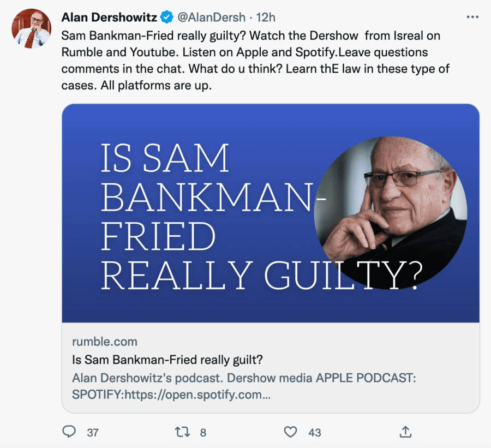Open the "Is Sam Bankman-Fried really guilt?" card title
491x448 pixels.
click(x=168, y=360)
